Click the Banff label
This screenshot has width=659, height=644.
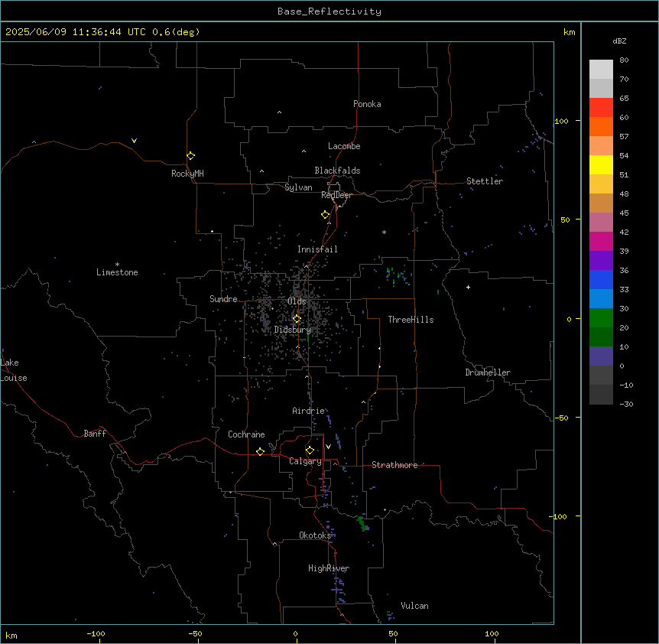tap(95, 434)
